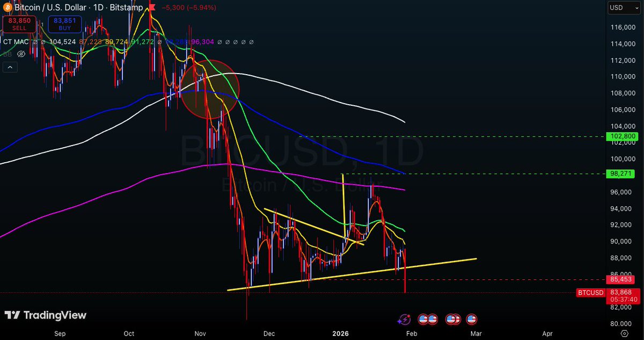Open the leftmost US flag economic event icon
The height and width of the screenshot is (340, 644).
coord(424,320)
